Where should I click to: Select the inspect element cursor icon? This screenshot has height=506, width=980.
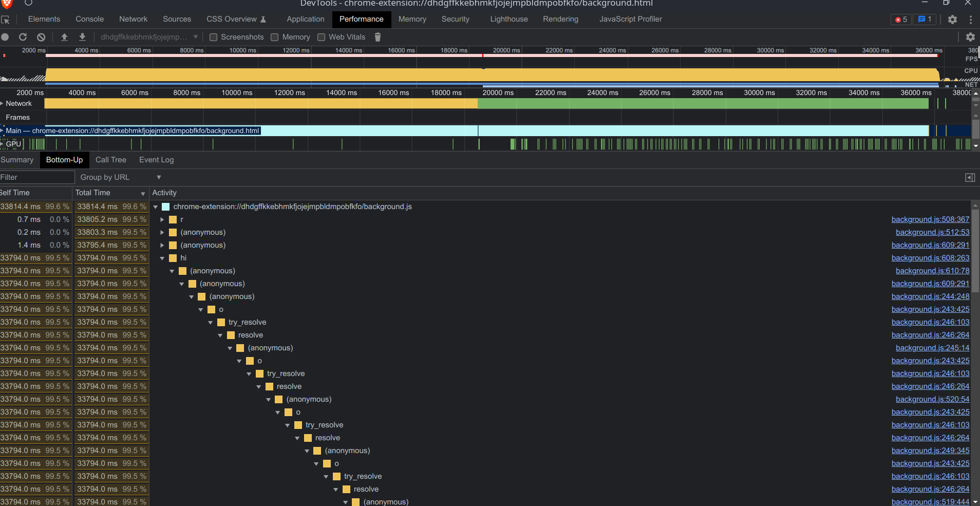6,19
